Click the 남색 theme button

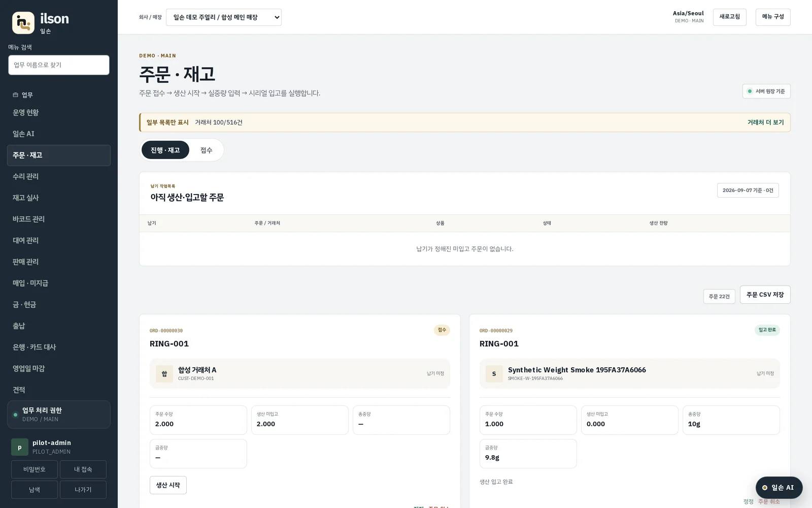click(x=35, y=490)
